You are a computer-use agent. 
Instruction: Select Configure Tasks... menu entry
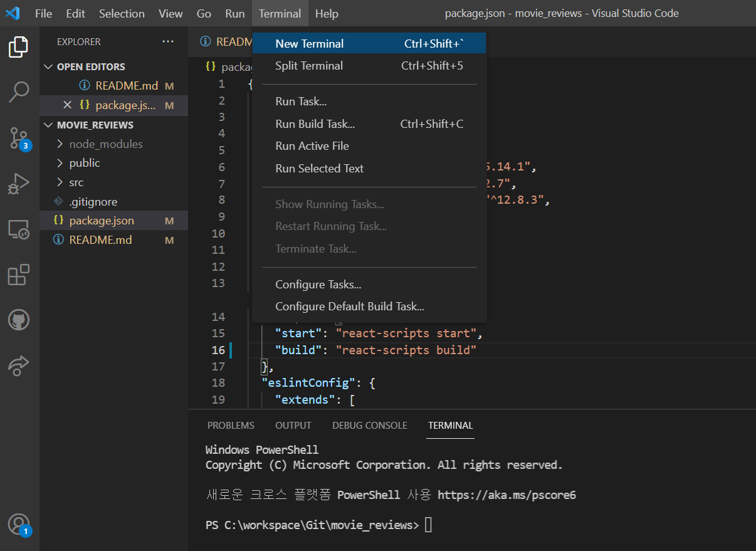[369, 285]
